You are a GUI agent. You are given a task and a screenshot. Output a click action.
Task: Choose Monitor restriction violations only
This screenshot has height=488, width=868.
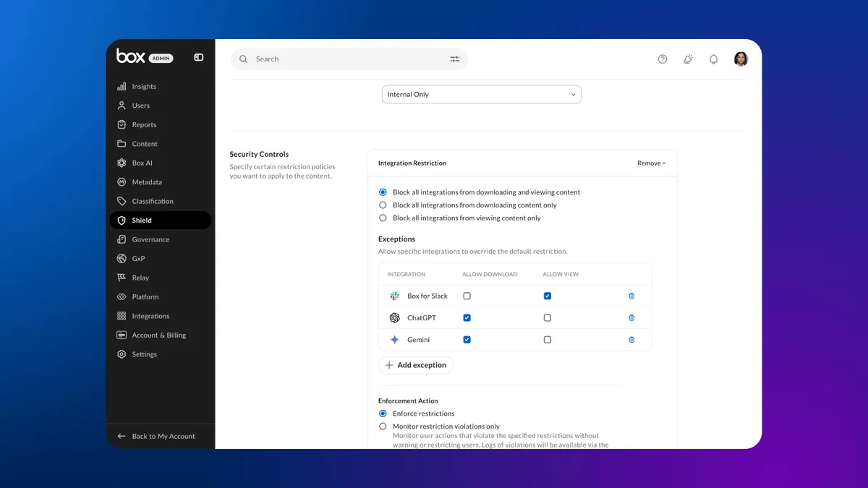[x=383, y=427]
